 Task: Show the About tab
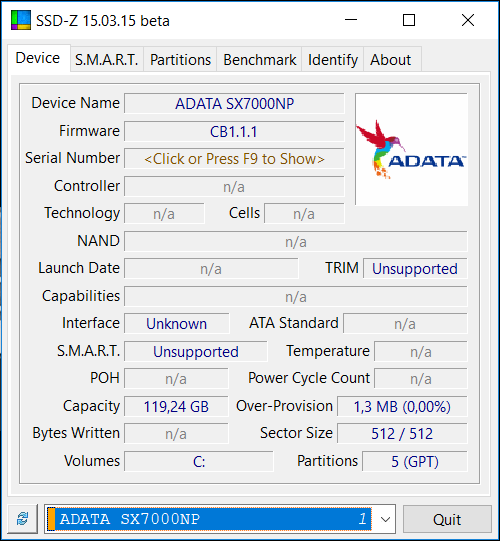pyautogui.click(x=391, y=60)
